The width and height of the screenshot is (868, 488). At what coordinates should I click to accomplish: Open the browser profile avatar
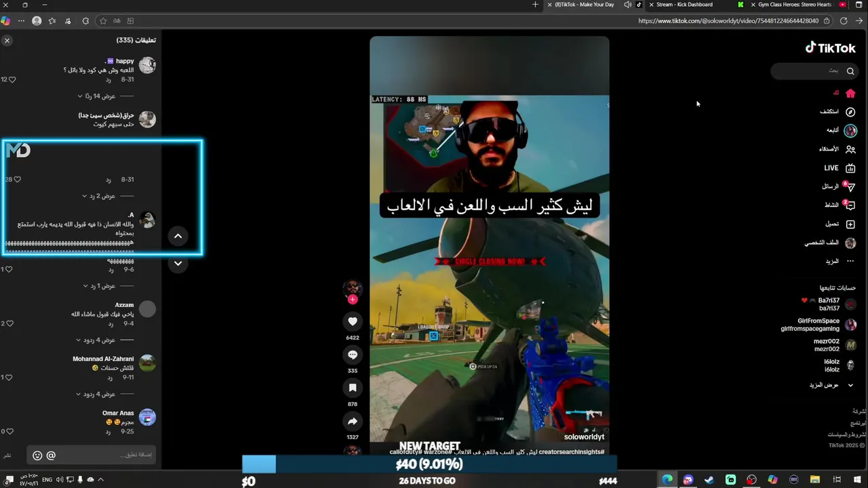[x=37, y=21]
